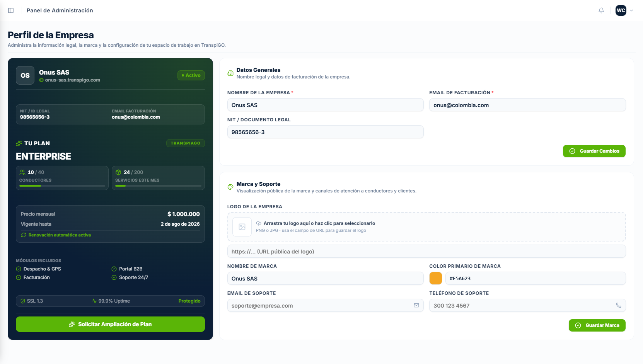The width and height of the screenshot is (643, 364).
Task: Focus the Email de Soporte field
Action: [x=326, y=306]
